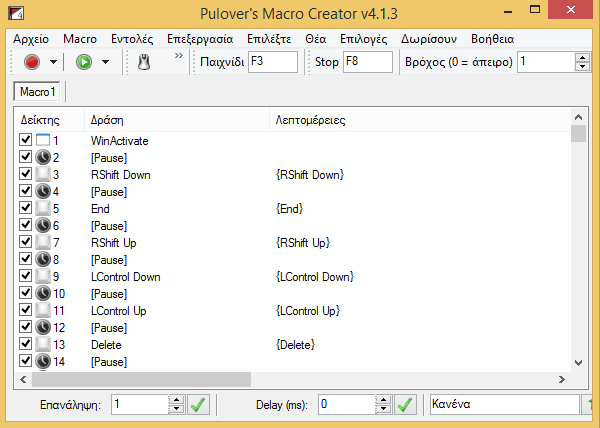The height and width of the screenshot is (428, 600).
Task: Decrease the repeat count spinner
Action: [x=176, y=409]
